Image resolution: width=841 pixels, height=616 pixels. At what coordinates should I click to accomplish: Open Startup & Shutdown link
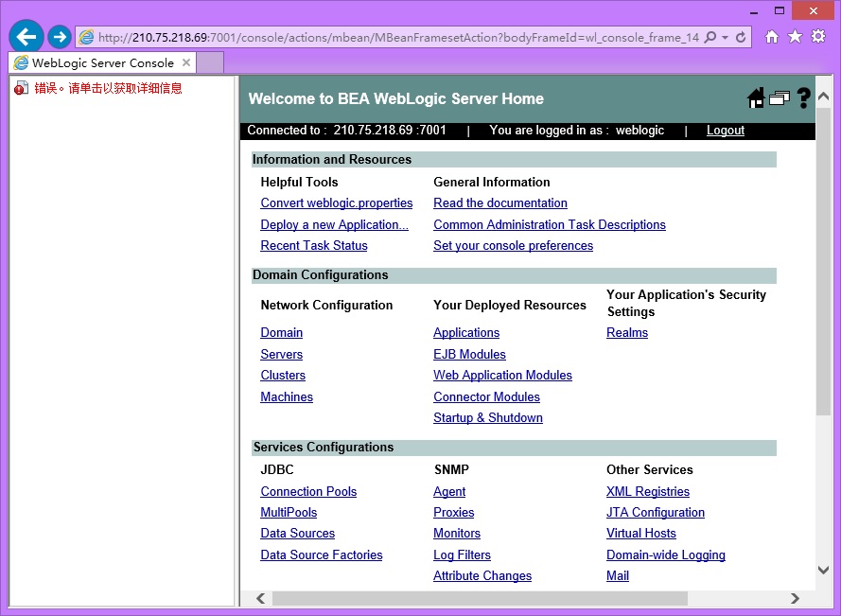488,418
